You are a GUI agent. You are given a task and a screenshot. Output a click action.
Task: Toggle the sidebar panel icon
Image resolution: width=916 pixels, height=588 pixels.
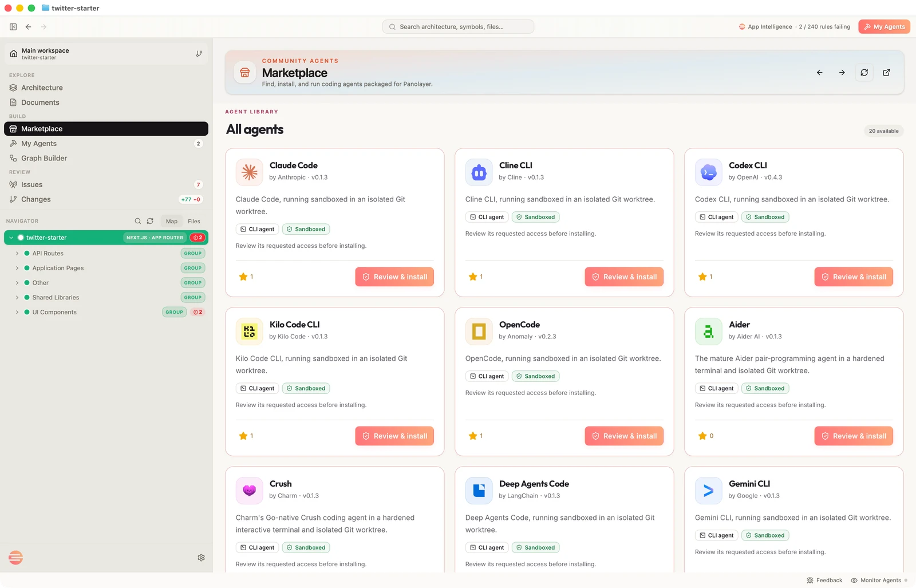[x=13, y=27]
